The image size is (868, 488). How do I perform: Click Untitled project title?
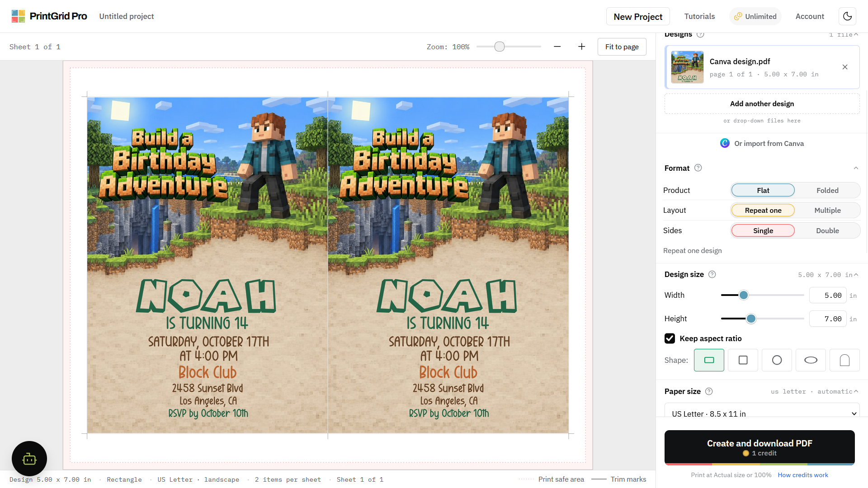(127, 16)
